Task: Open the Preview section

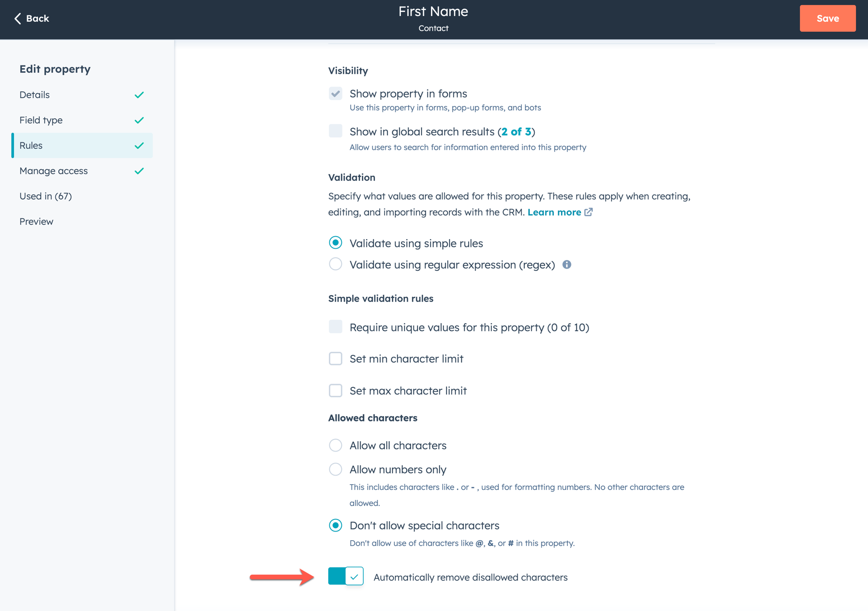Action: (36, 221)
